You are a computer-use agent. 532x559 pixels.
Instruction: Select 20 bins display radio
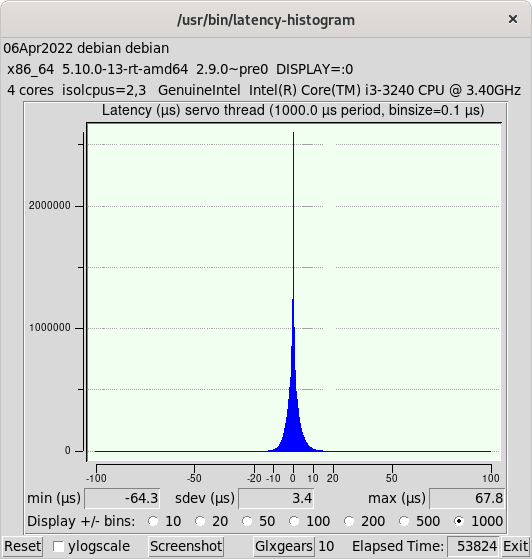[200, 521]
